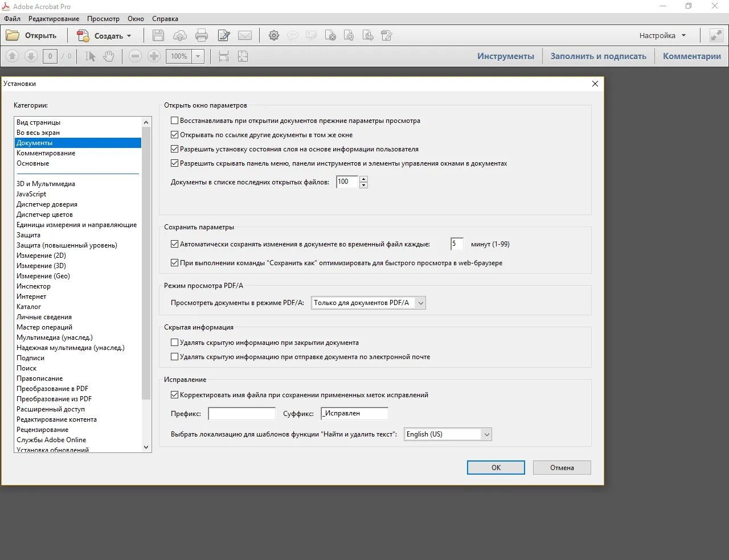Viewport: 729px width, 560px height.
Task: Click the Отмена button
Action: point(562,467)
